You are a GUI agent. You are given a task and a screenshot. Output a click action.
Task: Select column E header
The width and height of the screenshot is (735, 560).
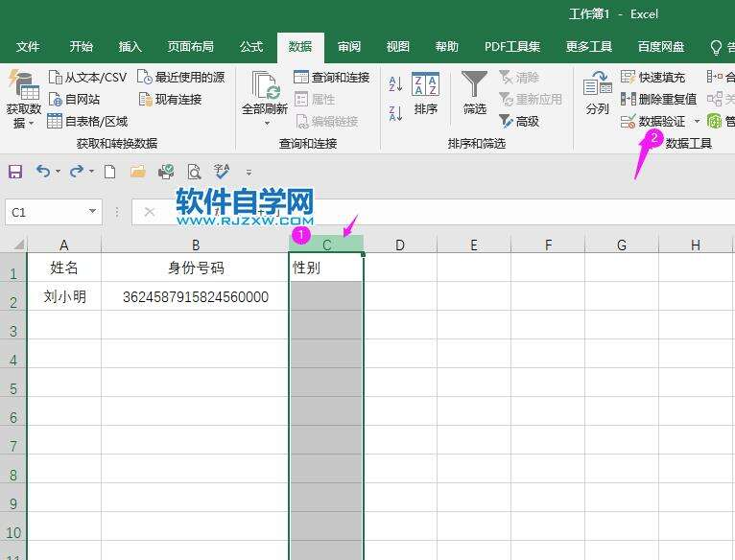[474, 245]
